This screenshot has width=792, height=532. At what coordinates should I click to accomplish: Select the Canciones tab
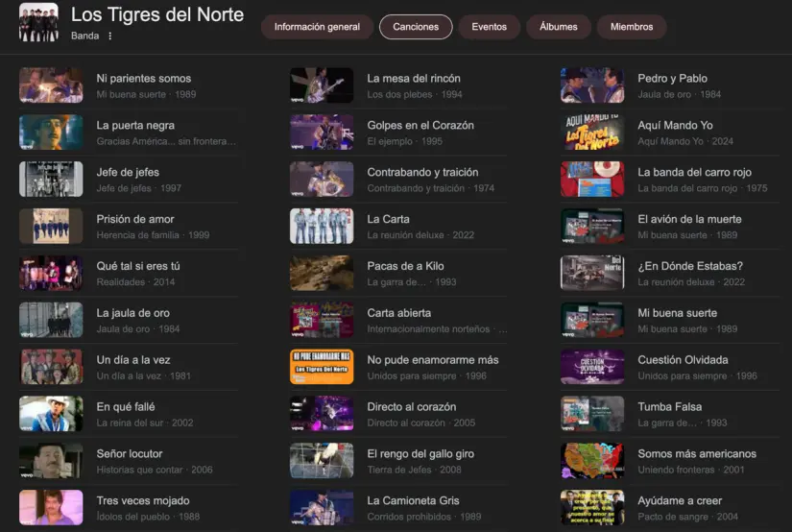(x=416, y=27)
